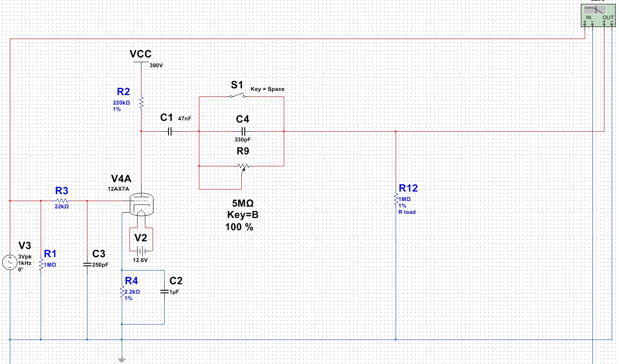619x364 pixels.
Task: Click the 'Key = Space' label
Action: coord(267,89)
